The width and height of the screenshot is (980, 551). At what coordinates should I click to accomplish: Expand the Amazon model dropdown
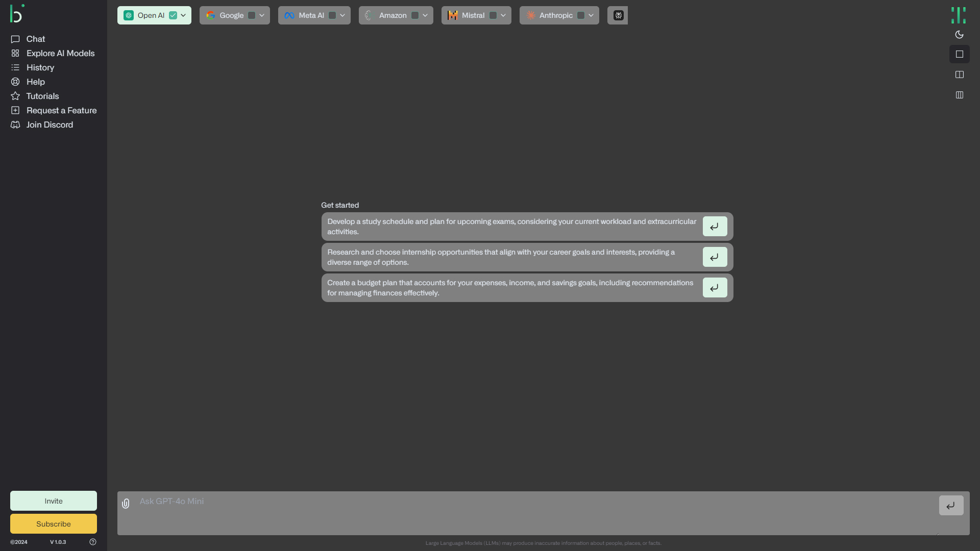425,15
